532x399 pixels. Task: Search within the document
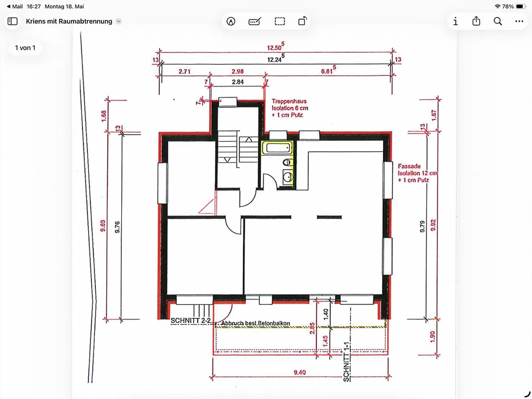[498, 21]
